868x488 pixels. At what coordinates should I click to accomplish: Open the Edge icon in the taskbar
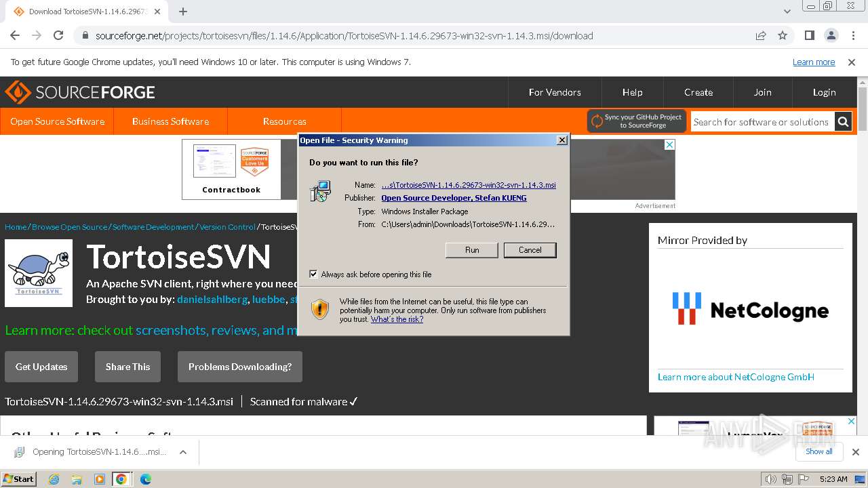145,479
